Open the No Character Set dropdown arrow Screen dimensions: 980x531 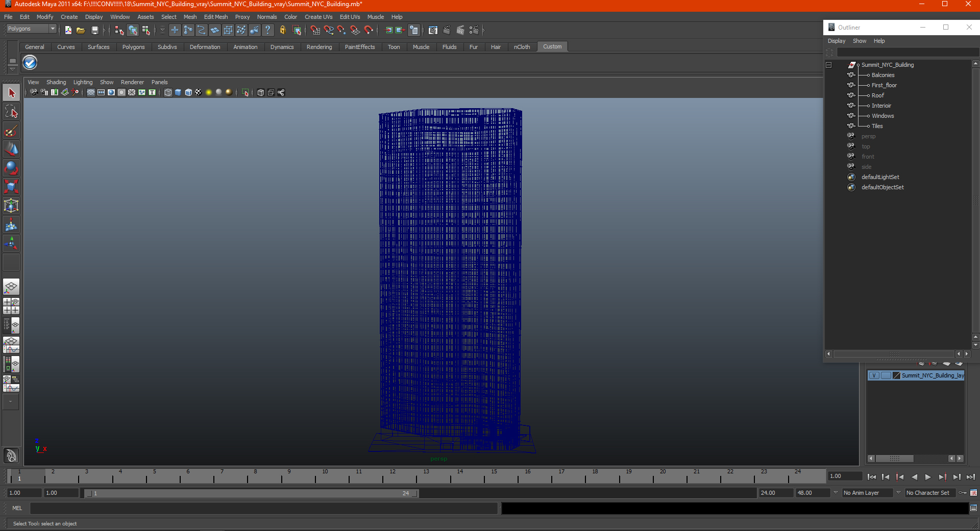pos(898,493)
